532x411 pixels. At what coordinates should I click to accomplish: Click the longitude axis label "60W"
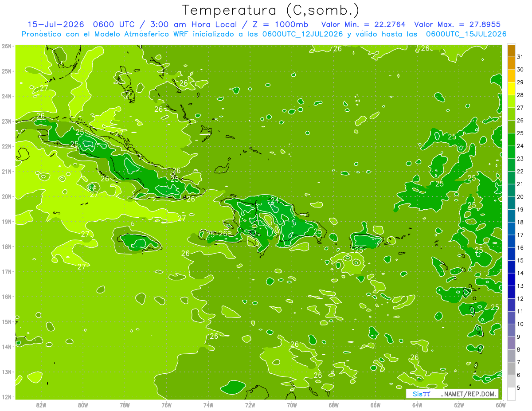click(501, 405)
